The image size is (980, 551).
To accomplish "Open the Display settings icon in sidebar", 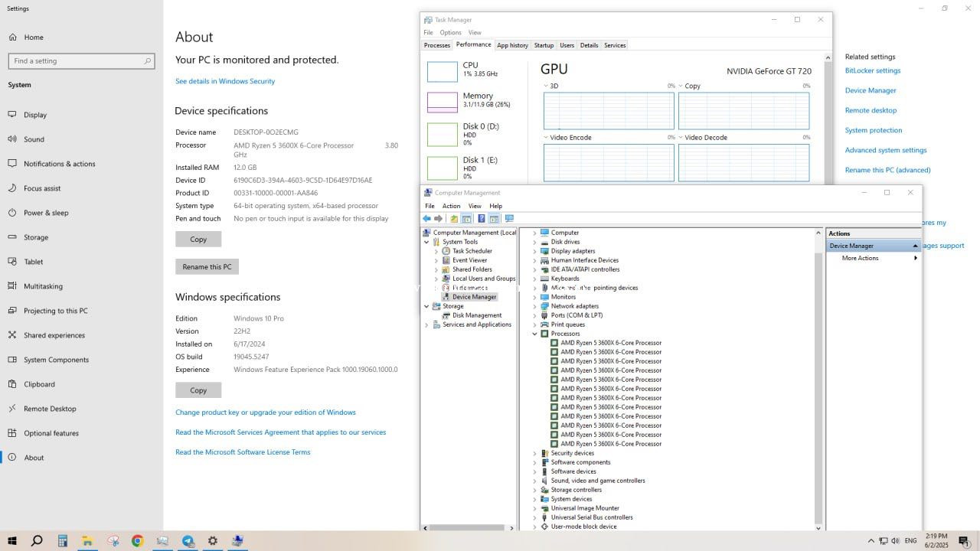I will (x=12, y=115).
